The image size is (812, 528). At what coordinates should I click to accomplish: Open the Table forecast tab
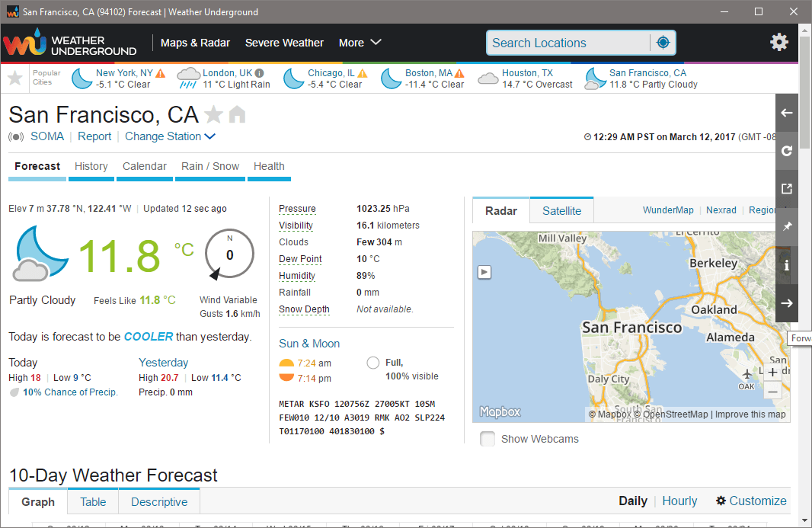93,502
